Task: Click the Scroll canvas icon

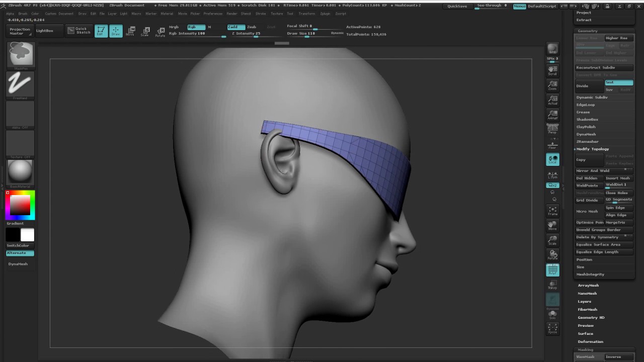Action: tap(552, 70)
